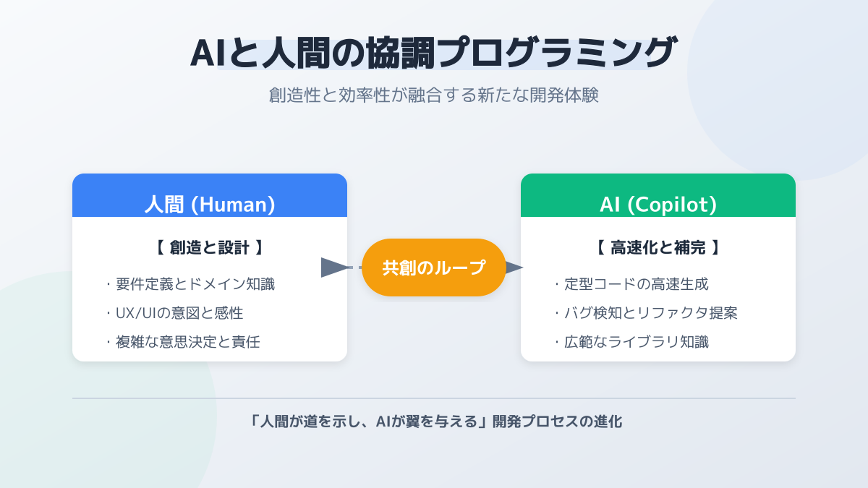Select the UX/UIの意図と感性 bullet

(x=179, y=313)
